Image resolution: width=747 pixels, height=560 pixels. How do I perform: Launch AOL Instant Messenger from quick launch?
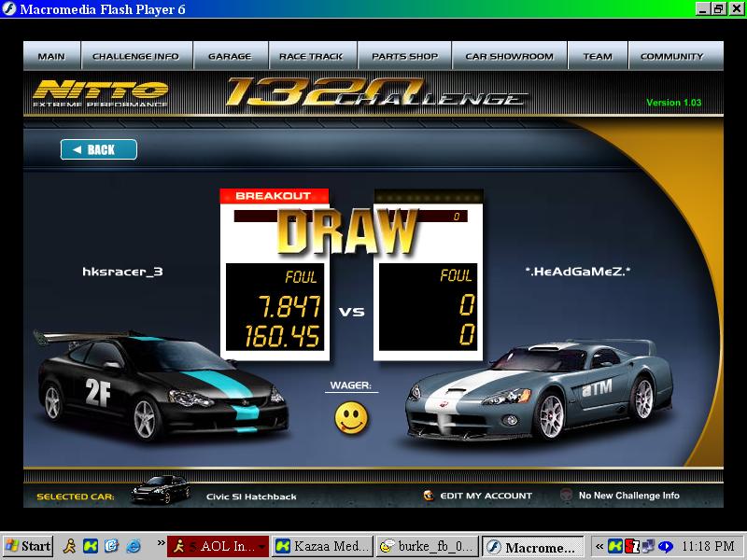[x=69, y=546]
